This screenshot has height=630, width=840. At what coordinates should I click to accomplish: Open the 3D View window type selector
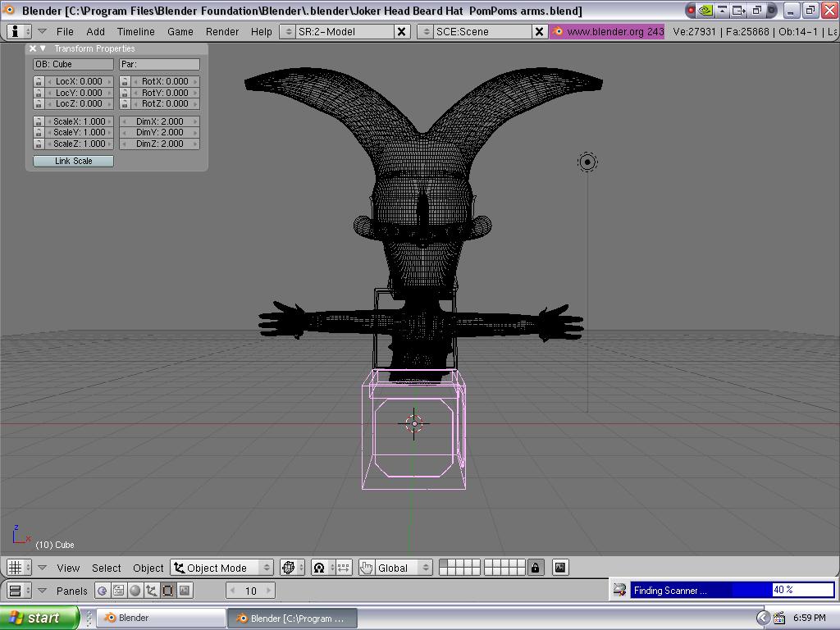point(20,568)
